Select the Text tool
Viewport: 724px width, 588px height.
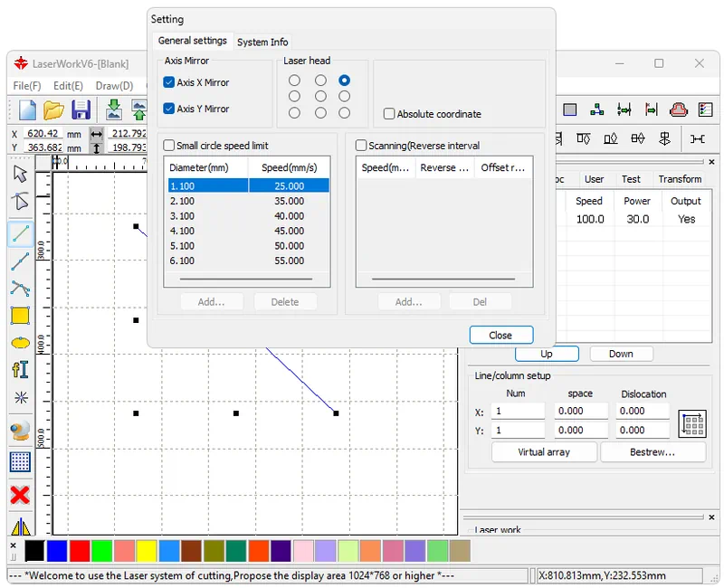[x=20, y=370]
